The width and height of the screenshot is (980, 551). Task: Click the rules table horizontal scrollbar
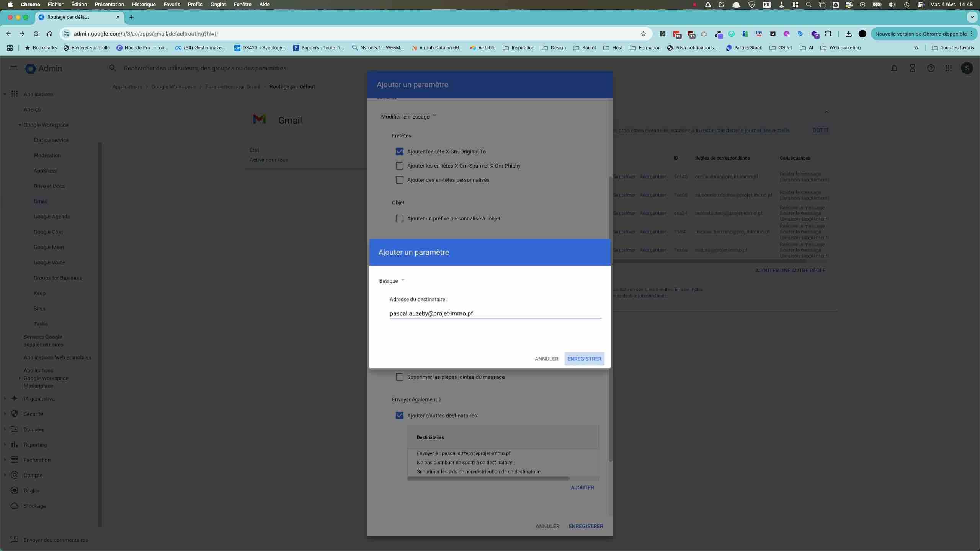click(x=710, y=261)
